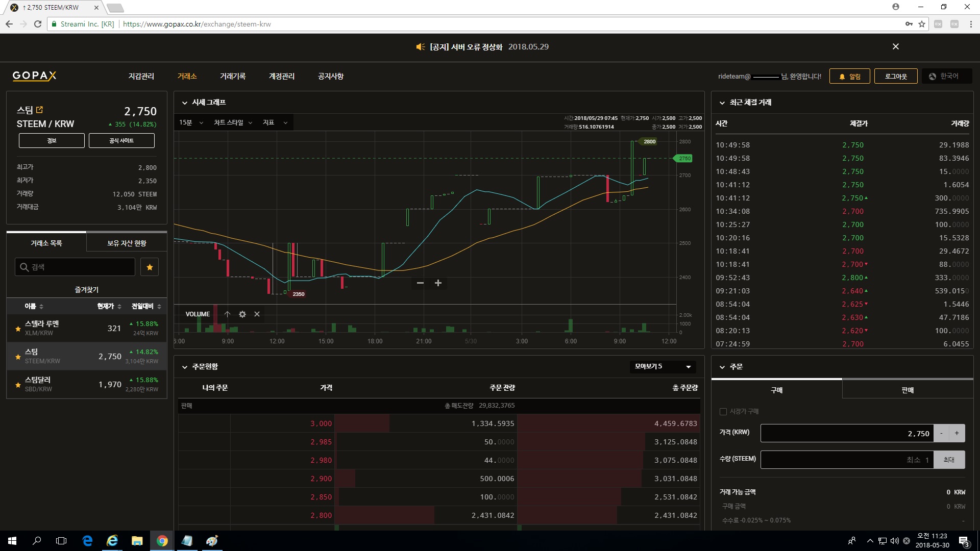Toggle star for Stellar Lumen XLM/KRW
Screen dimensions: 980x551
(18, 329)
